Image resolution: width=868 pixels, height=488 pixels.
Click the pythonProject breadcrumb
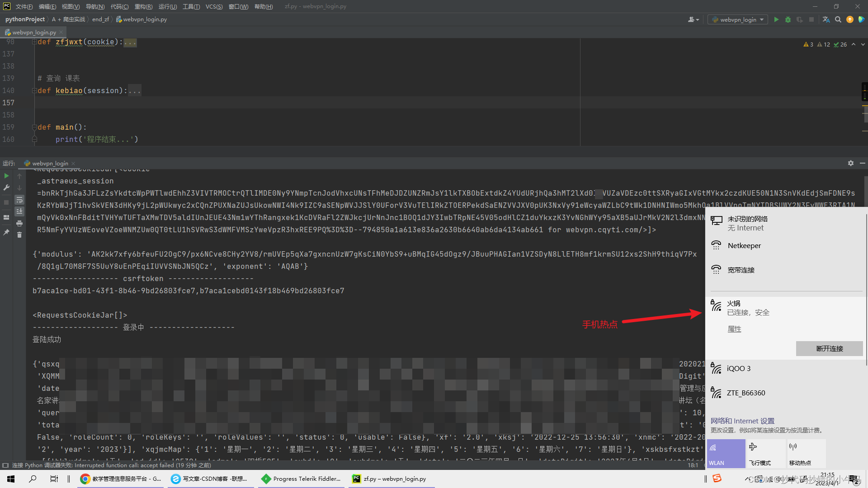(x=25, y=19)
